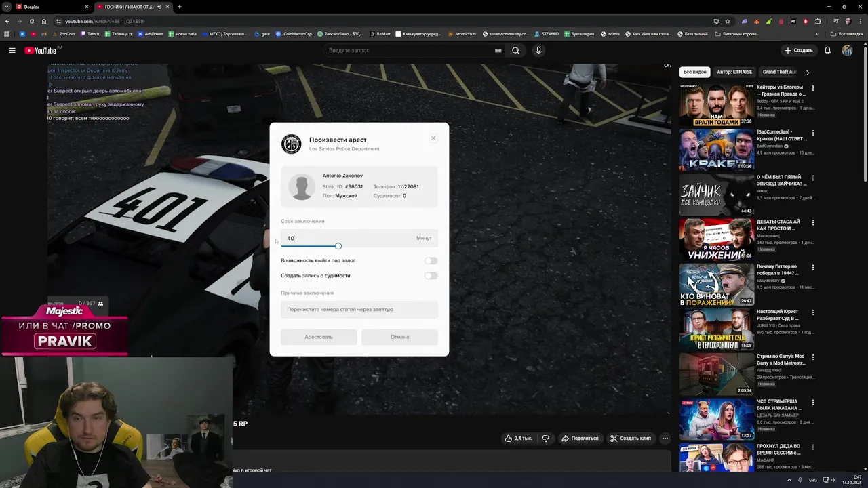Click the 'Создать клип' button
The image size is (868, 488).
[631, 439]
